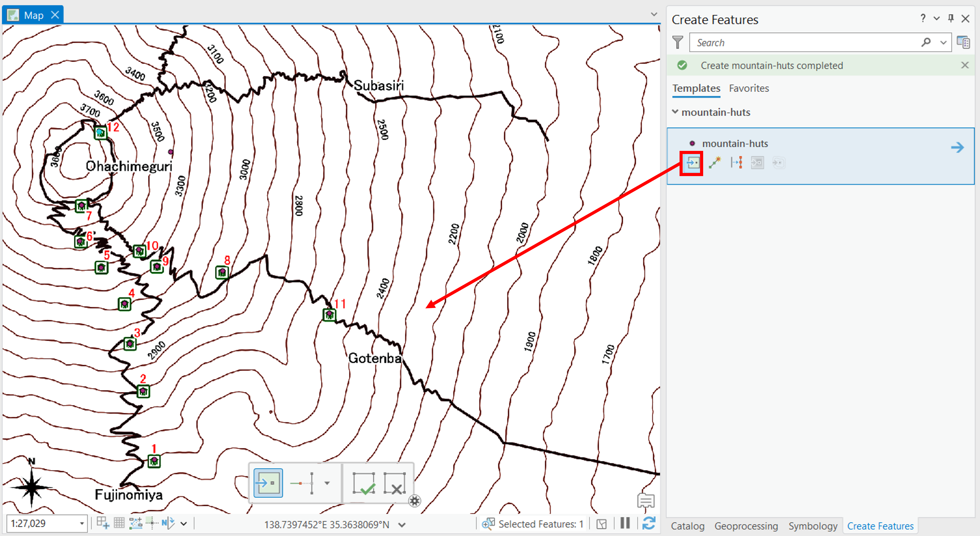Screen dimensions: 980x536
Task: Toggle the map grid display
Action: 119,523
